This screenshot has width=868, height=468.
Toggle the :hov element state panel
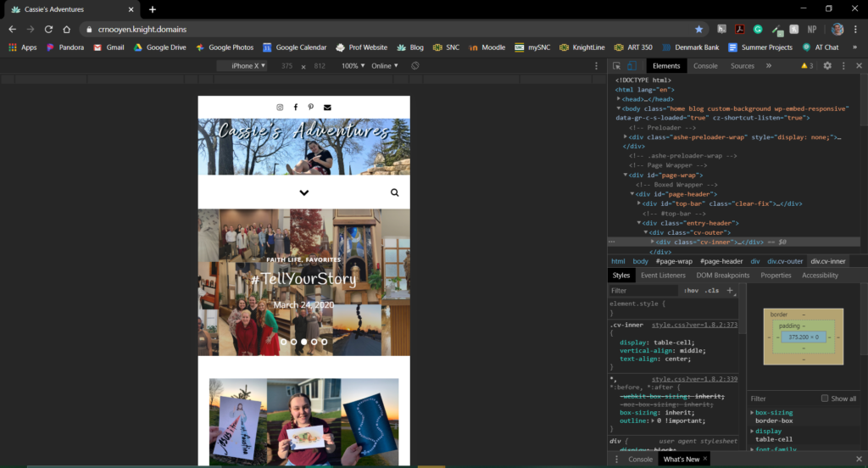pos(691,290)
